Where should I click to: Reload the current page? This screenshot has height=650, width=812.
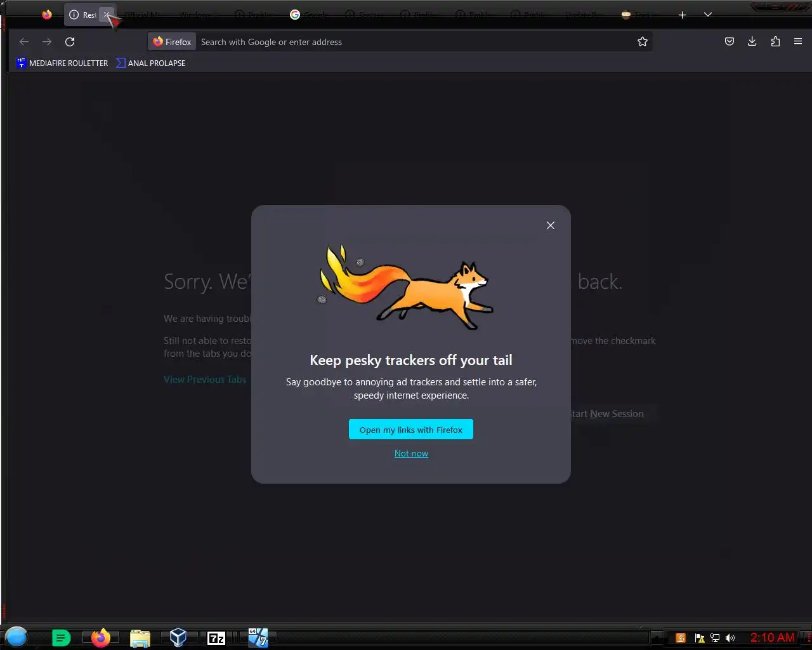pos(70,42)
